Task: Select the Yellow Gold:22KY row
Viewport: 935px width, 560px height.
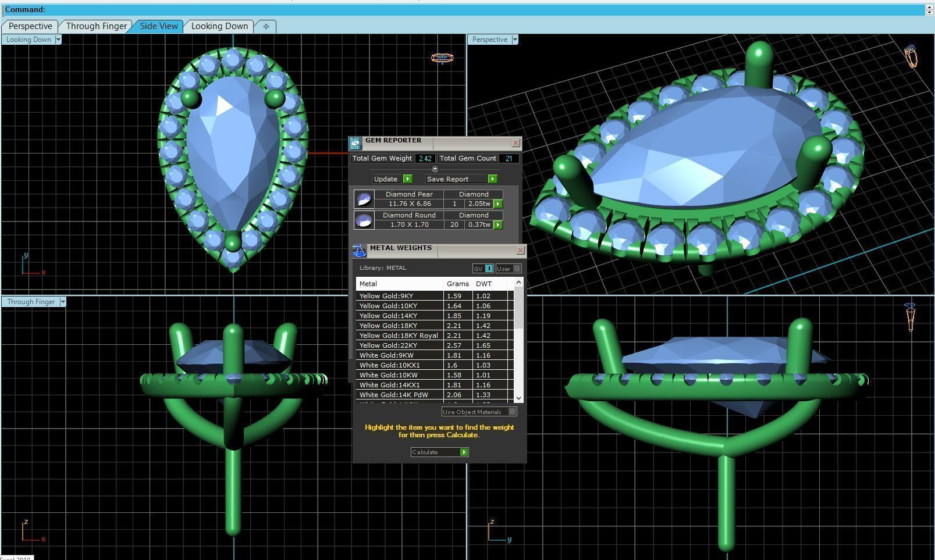Action: point(435,345)
